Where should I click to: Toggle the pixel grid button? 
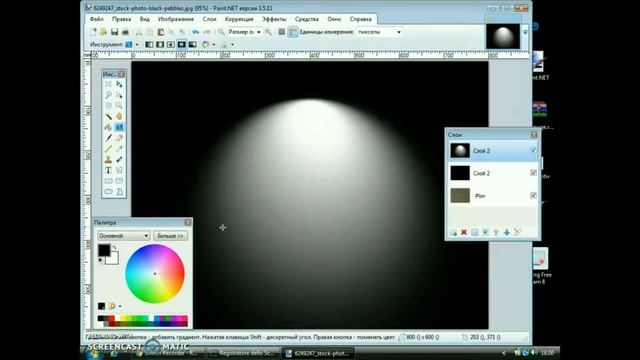(282, 32)
